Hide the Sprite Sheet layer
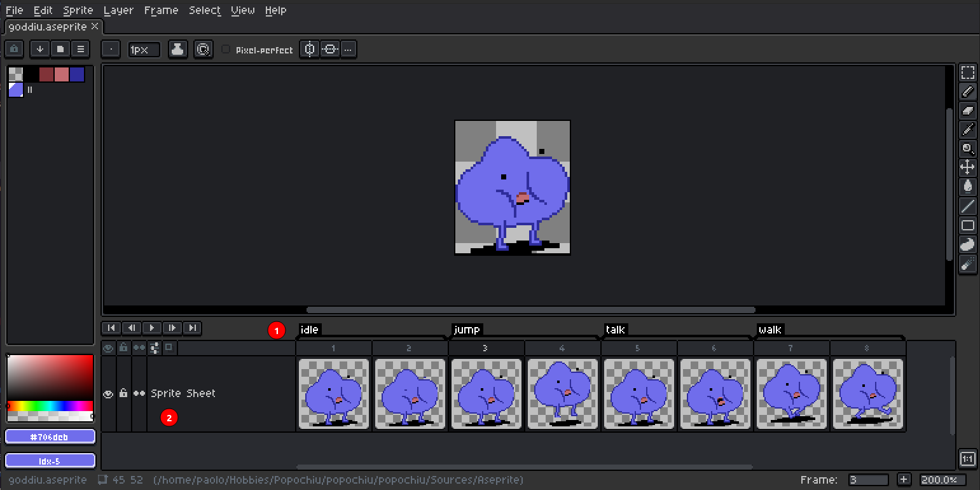This screenshot has width=980, height=490. tap(109, 394)
